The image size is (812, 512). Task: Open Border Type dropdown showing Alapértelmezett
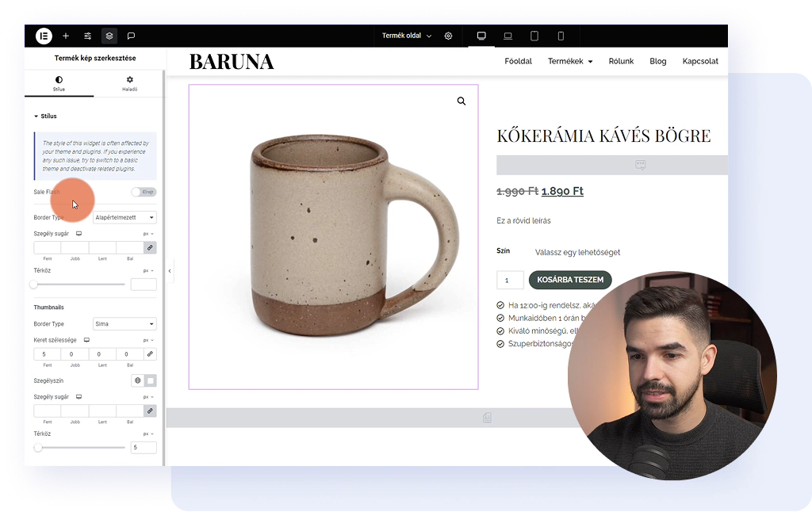pos(124,217)
